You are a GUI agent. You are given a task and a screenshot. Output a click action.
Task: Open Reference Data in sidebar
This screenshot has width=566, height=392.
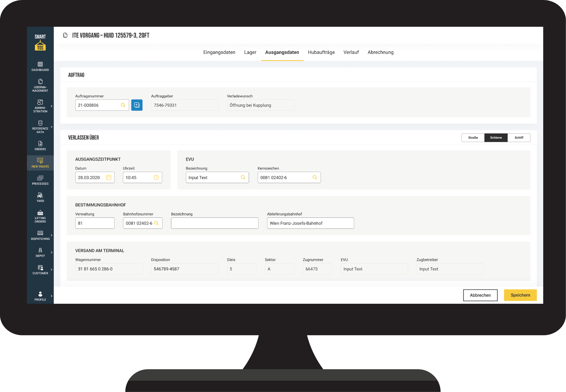tap(40, 127)
